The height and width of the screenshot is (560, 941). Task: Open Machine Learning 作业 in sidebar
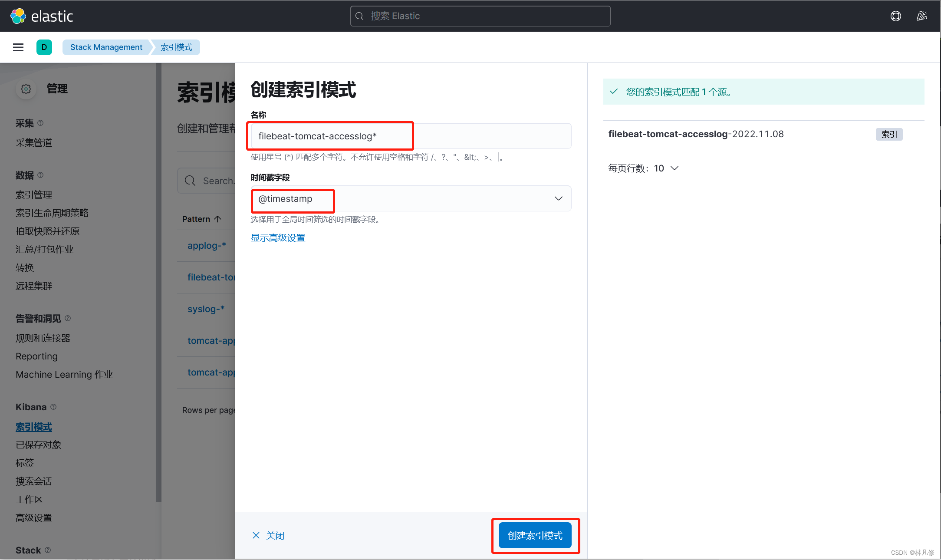tap(64, 374)
